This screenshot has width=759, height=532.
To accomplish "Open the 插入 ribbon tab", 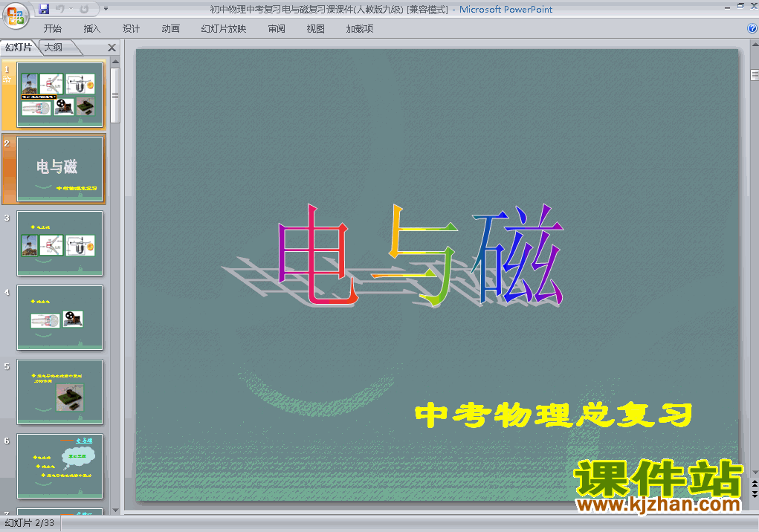I will click(92, 28).
